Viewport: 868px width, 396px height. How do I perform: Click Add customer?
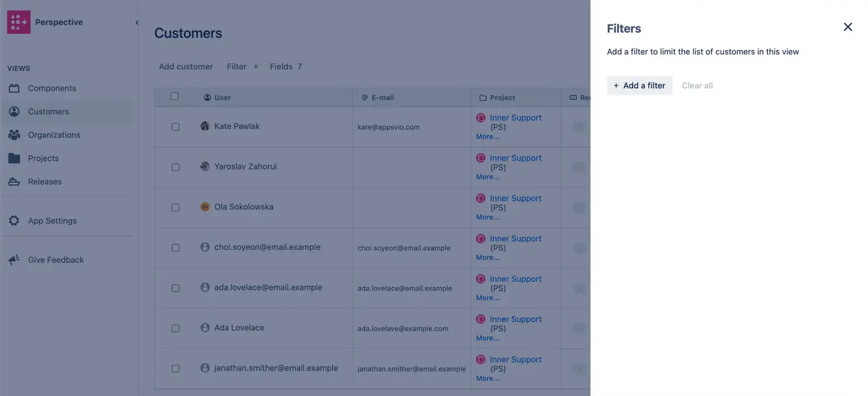pos(185,67)
